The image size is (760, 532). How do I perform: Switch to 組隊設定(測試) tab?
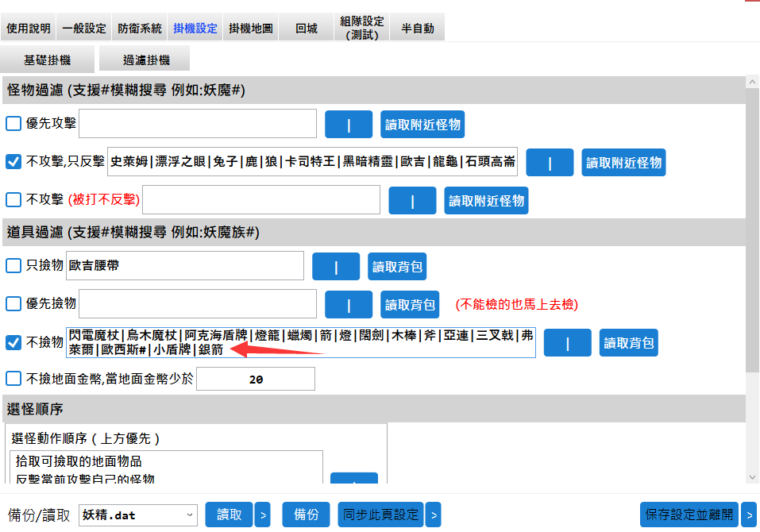click(362, 28)
